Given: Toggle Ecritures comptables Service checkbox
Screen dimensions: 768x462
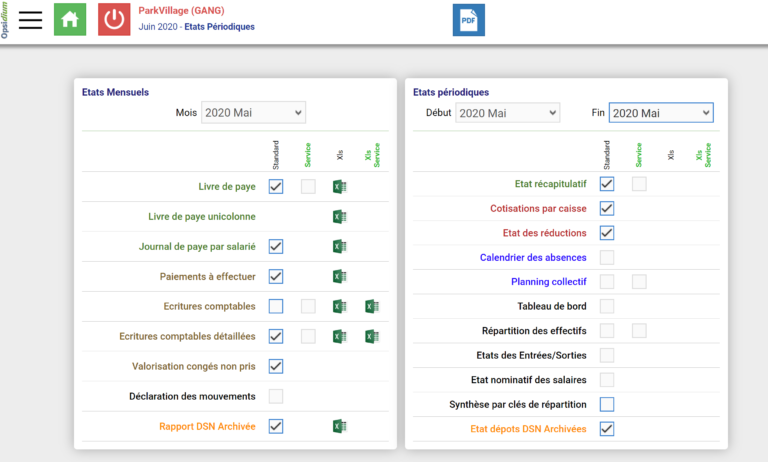Looking at the screenshot, I should (x=308, y=306).
